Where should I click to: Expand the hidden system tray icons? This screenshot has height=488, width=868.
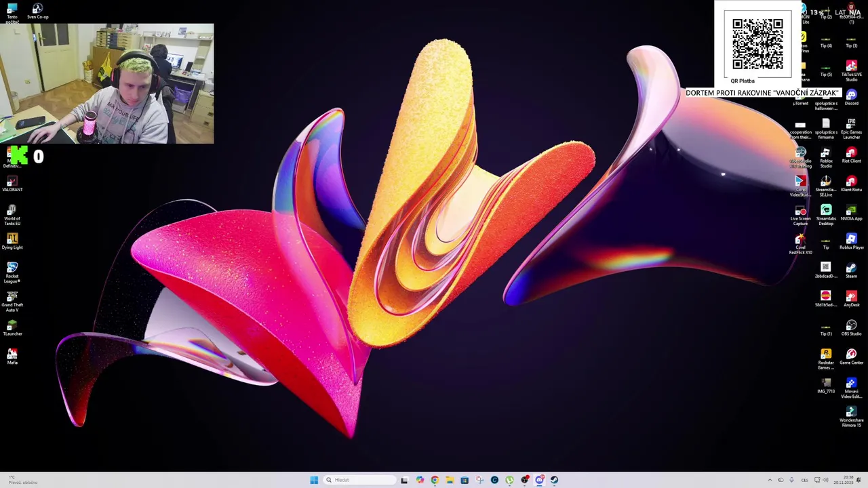pos(769,480)
